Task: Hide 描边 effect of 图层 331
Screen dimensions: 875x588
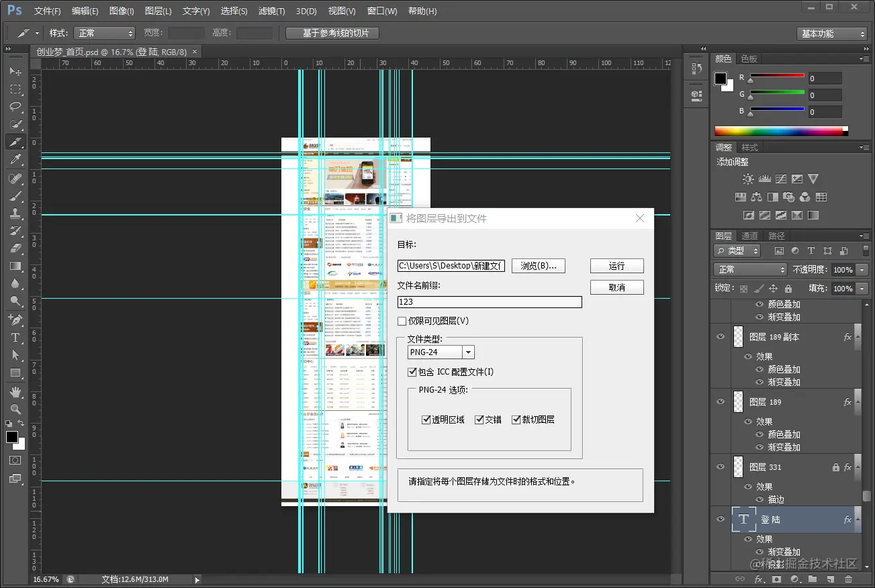Action: (x=760, y=499)
